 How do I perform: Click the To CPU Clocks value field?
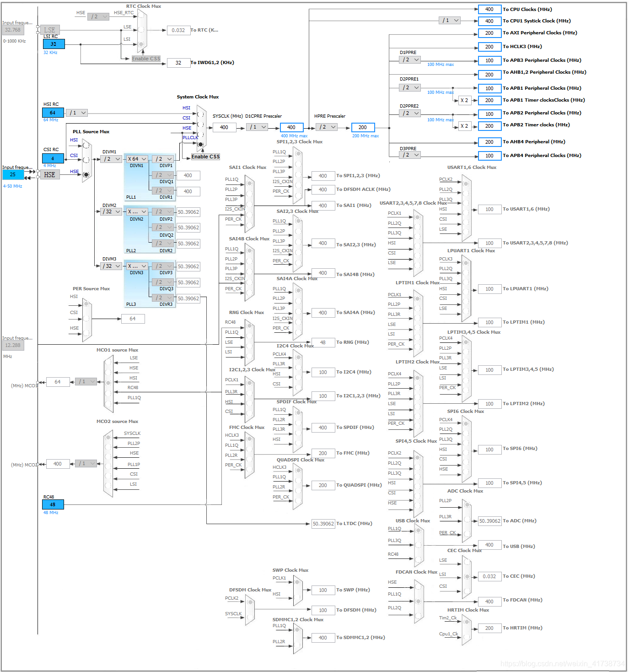point(489,9)
